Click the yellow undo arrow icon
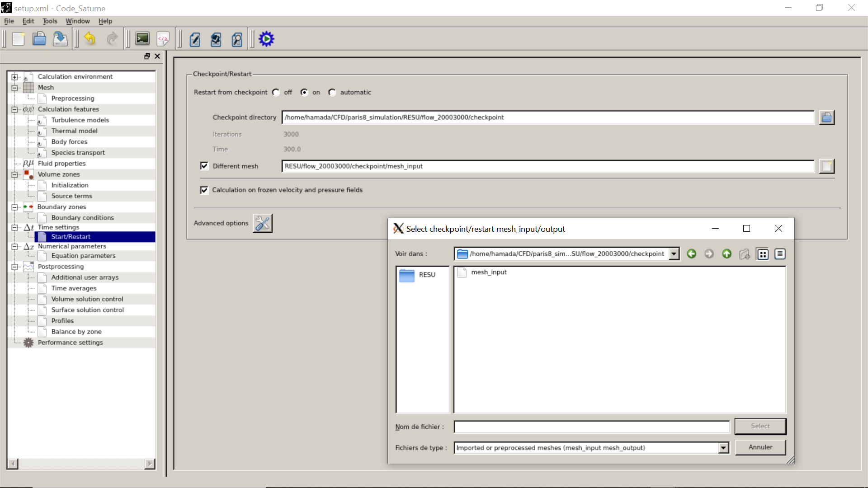868x488 pixels. [90, 39]
